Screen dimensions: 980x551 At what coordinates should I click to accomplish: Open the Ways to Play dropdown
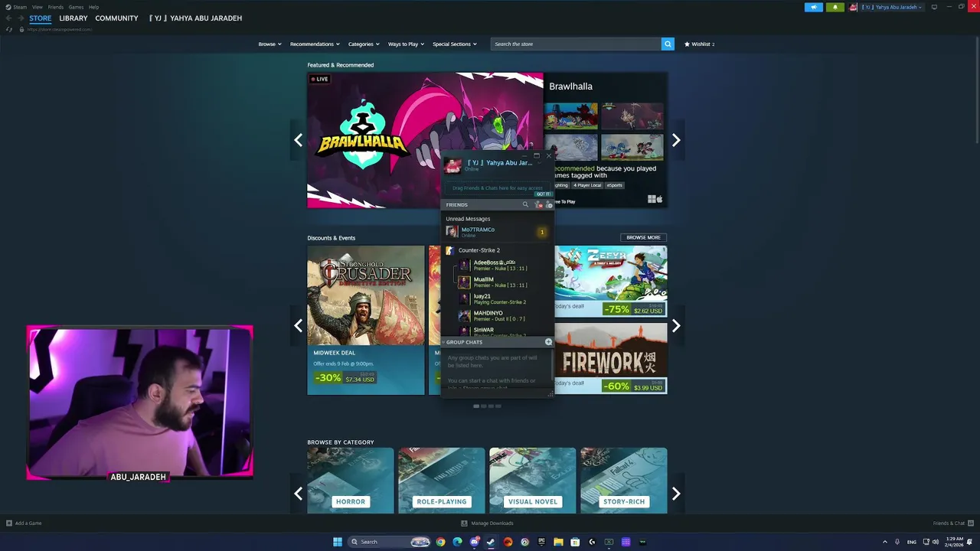pos(406,44)
